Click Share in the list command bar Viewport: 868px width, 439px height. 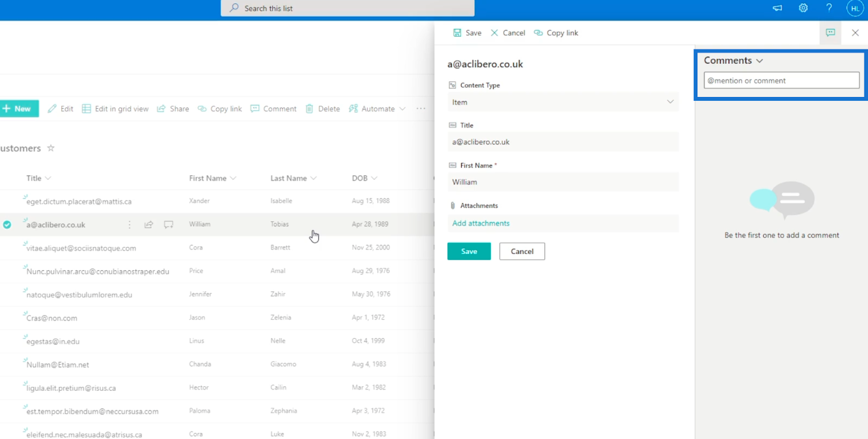[173, 109]
